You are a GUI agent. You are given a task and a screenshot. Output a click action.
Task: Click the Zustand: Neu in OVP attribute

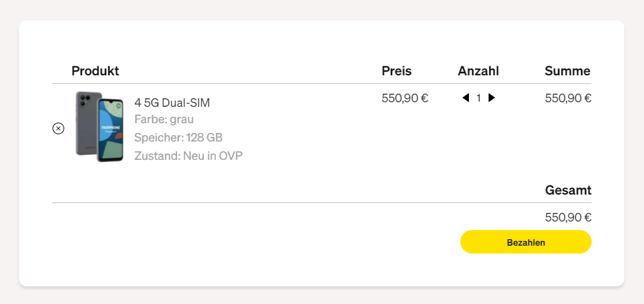pyautogui.click(x=188, y=156)
